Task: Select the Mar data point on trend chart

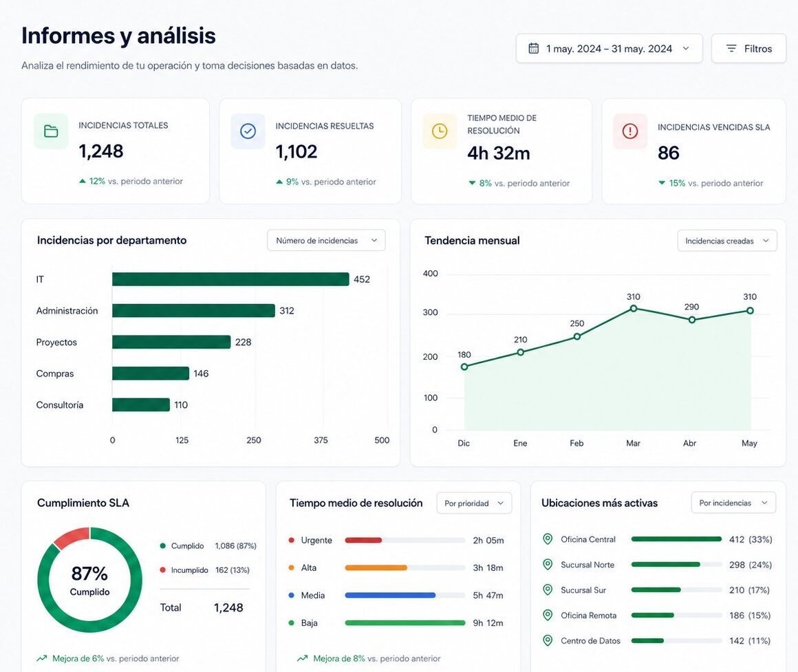Action: tap(633, 308)
